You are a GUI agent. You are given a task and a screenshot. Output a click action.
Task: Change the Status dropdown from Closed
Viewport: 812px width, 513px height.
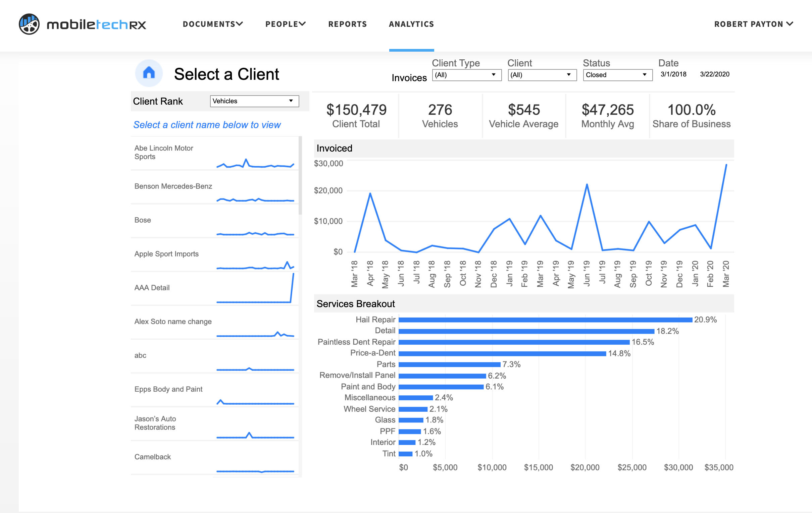617,75
